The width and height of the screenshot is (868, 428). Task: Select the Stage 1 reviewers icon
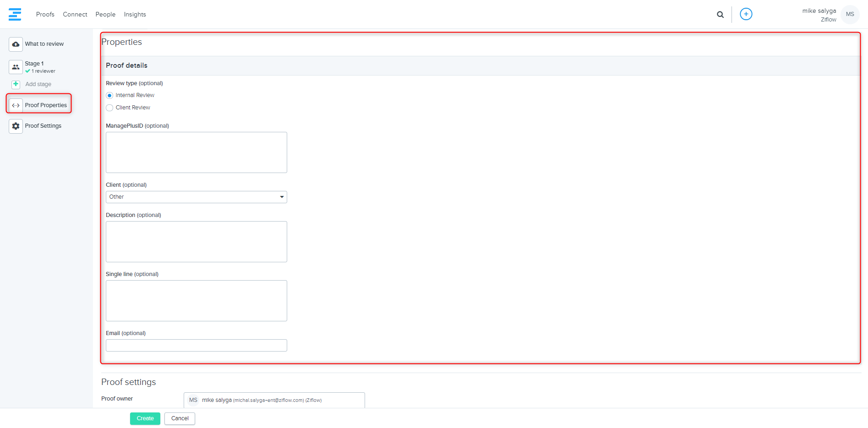[x=16, y=67]
